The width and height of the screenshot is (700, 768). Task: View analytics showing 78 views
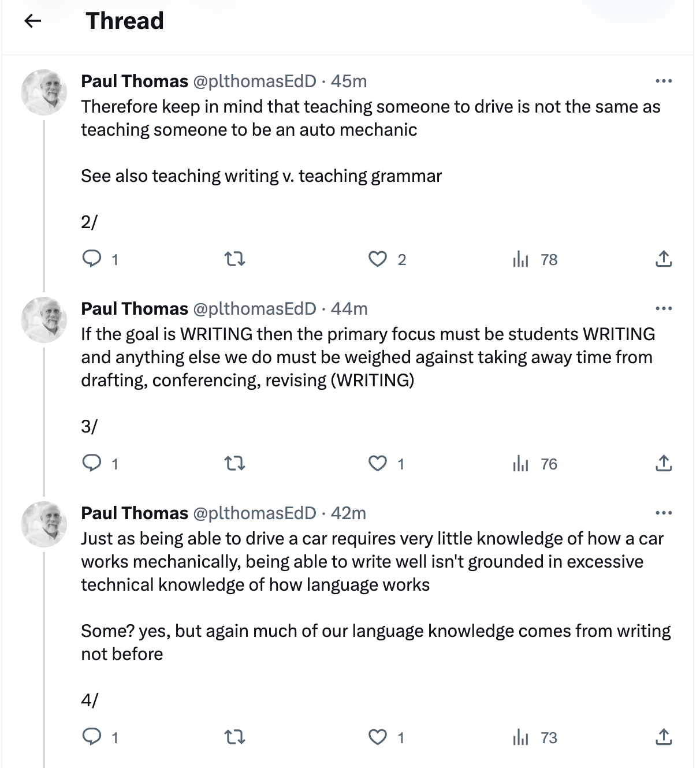pos(521,259)
